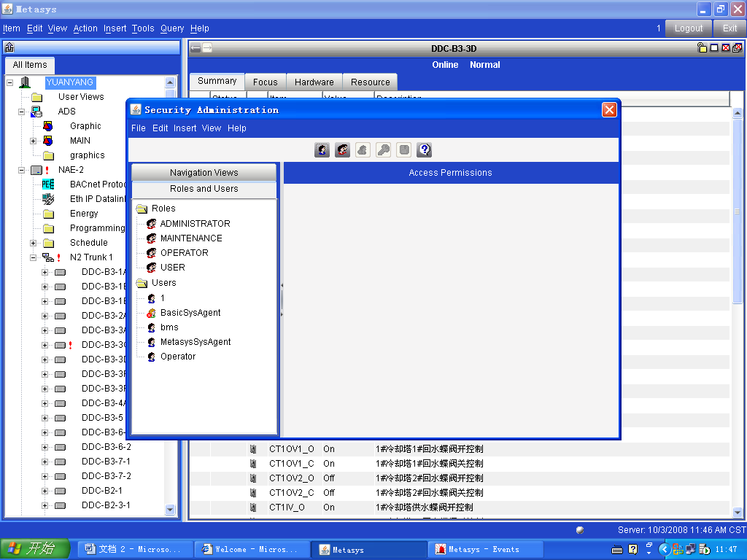The image size is (747, 560).
Task: Switch to the Hardware tab
Action: coord(314,82)
